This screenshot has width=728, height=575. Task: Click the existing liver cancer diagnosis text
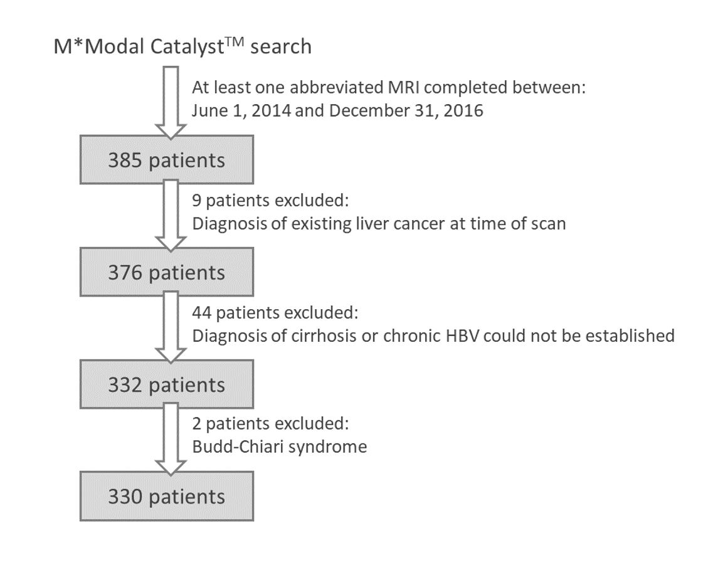(379, 223)
